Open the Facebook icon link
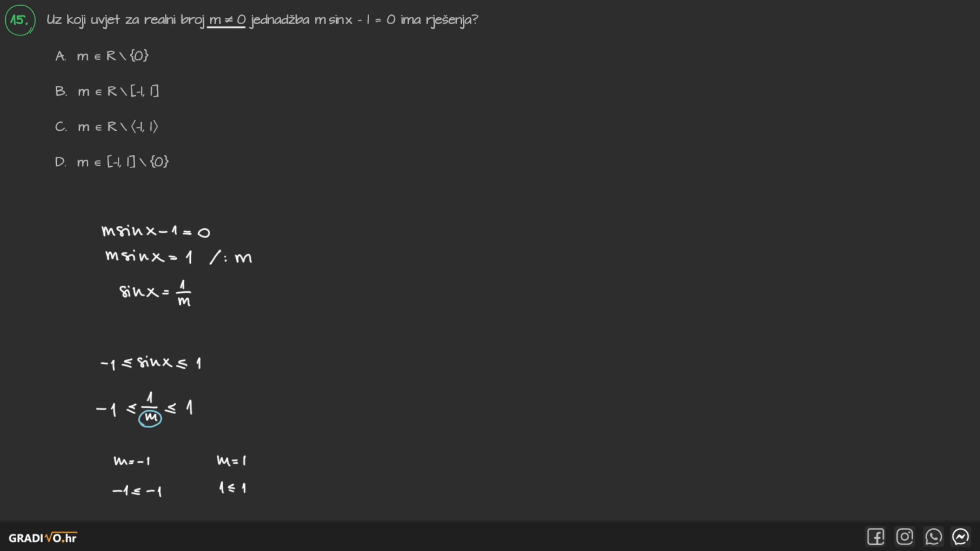The height and width of the screenshot is (551, 980). tap(875, 537)
